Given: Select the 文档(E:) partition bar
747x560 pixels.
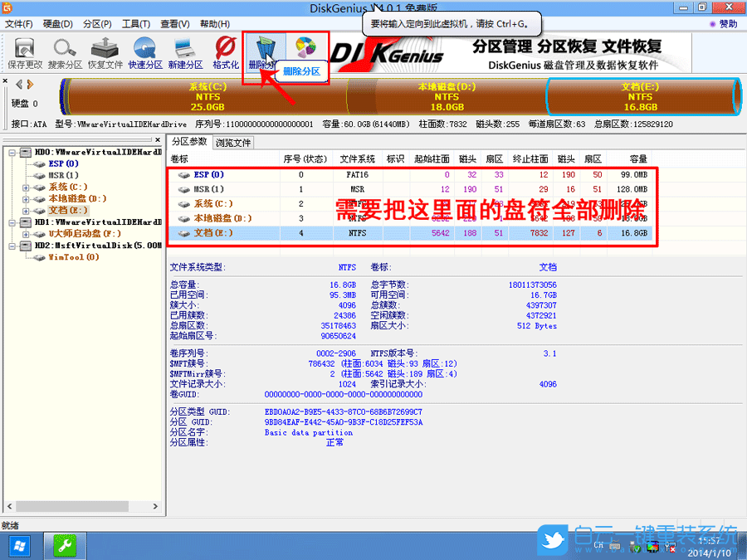Looking at the screenshot, I should pos(641,96).
